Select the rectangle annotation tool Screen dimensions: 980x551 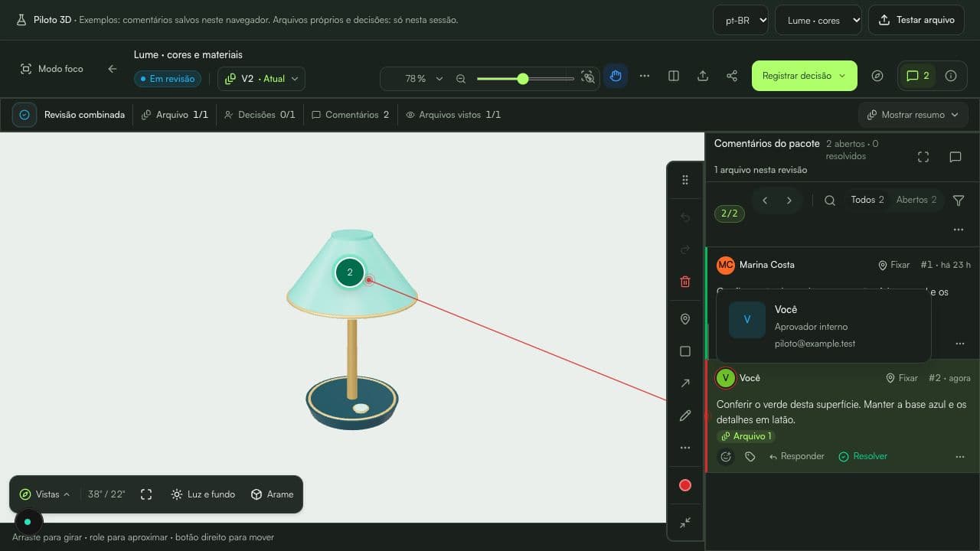coord(685,351)
